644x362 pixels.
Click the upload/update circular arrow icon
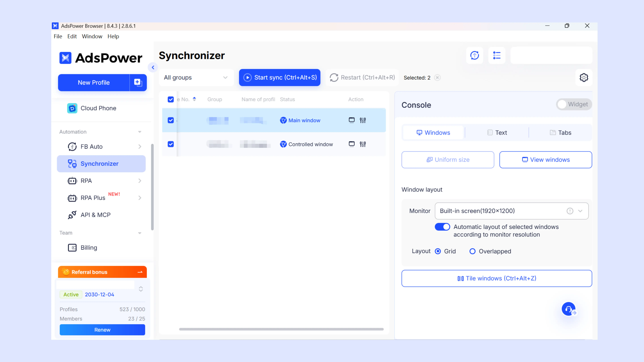point(475,55)
